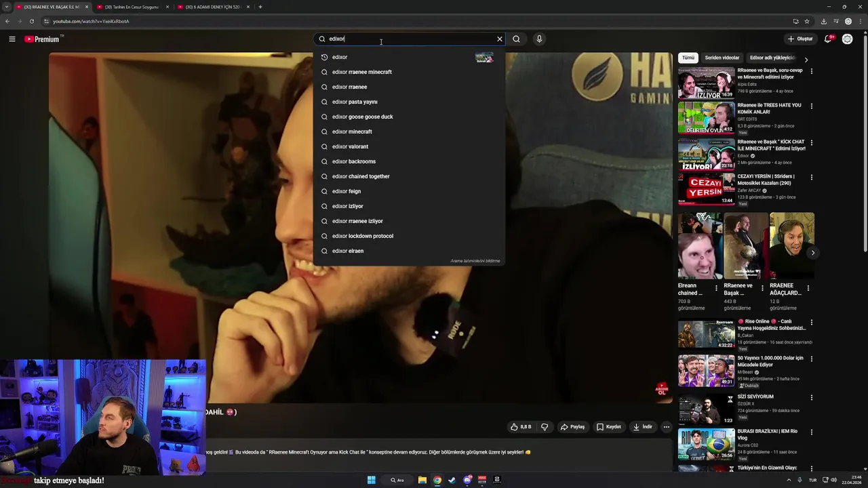This screenshot has width=868, height=488.
Task: Open 'RRAENEE AĞAÇLARD...' short thumbnail
Action: (x=792, y=246)
